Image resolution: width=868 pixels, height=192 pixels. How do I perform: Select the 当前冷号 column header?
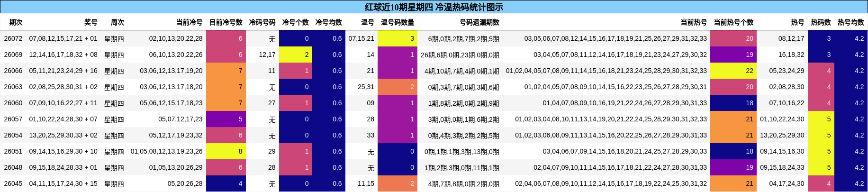pyautogui.click(x=190, y=22)
